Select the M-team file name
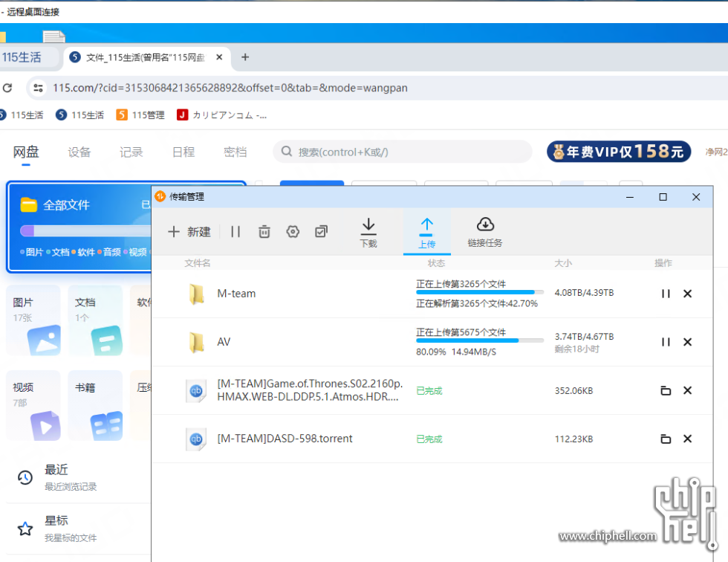Image resolution: width=728 pixels, height=562 pixels. coord(236,294)
